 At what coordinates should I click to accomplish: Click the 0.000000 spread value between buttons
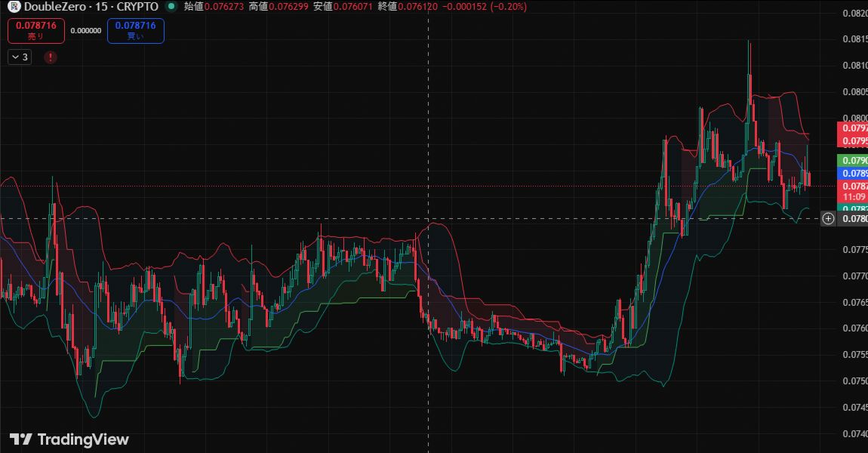[x=85, y=31]
